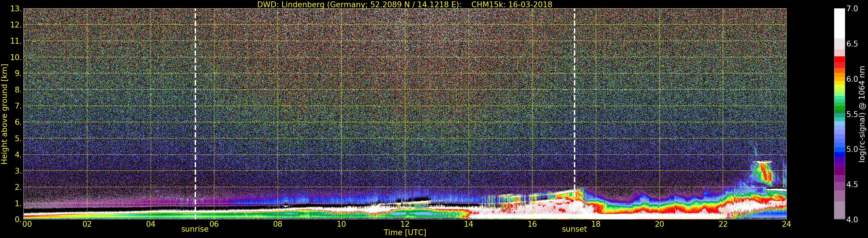Click the '20' tick on the time axis
868x238 pixels.
[x=659, y=224]
